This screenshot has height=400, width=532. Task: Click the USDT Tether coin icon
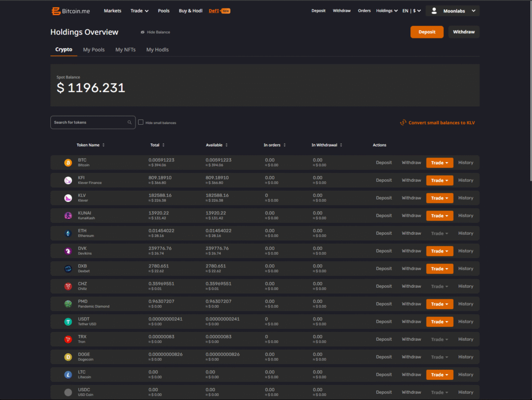pyautogui.click(x=68, y=322)
